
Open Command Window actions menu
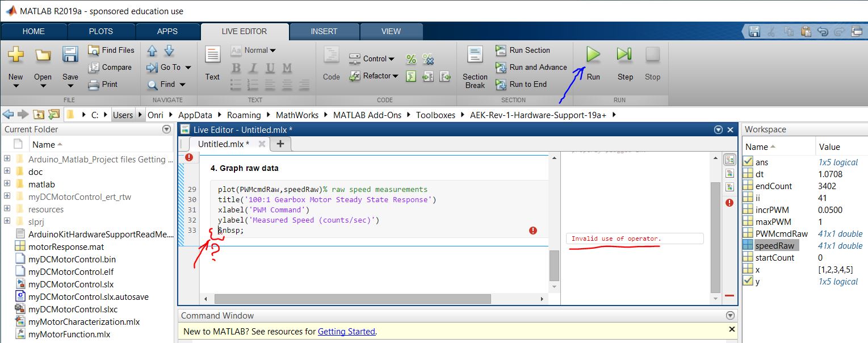(730, 316)
